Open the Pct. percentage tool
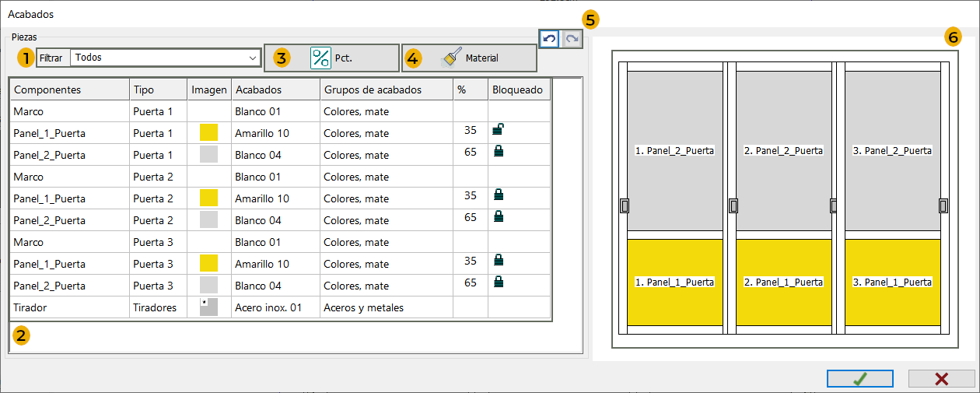This screenshot has height=393, width=980. coord(331,58)
